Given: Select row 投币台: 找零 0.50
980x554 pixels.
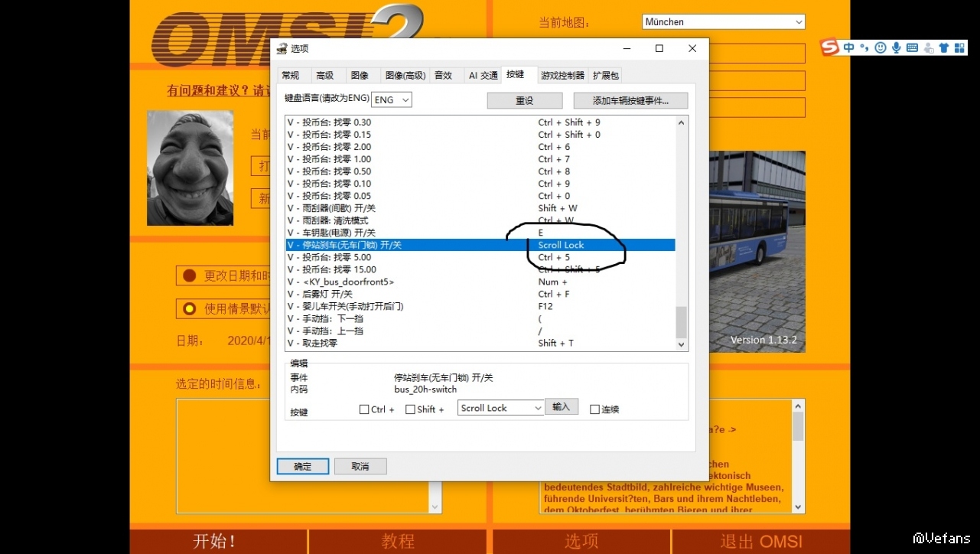Looking at the screenshot, I should 480,171.
